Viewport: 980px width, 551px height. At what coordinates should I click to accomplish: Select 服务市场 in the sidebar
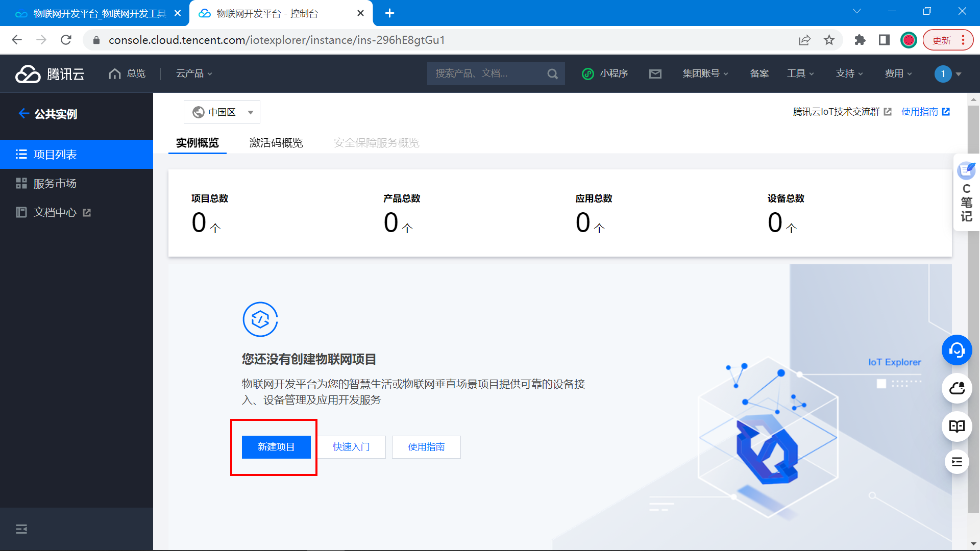click(x=55, y=184)
